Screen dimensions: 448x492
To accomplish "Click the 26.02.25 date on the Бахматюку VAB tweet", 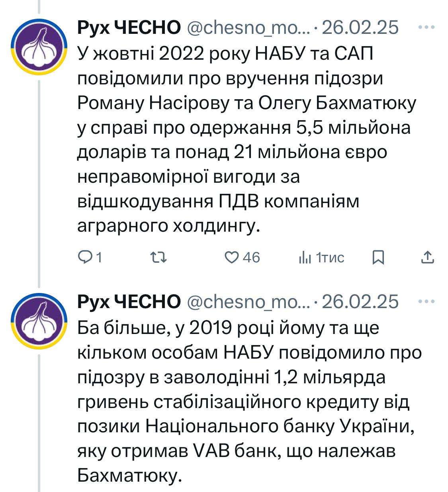I will click(x=360, y=302).
